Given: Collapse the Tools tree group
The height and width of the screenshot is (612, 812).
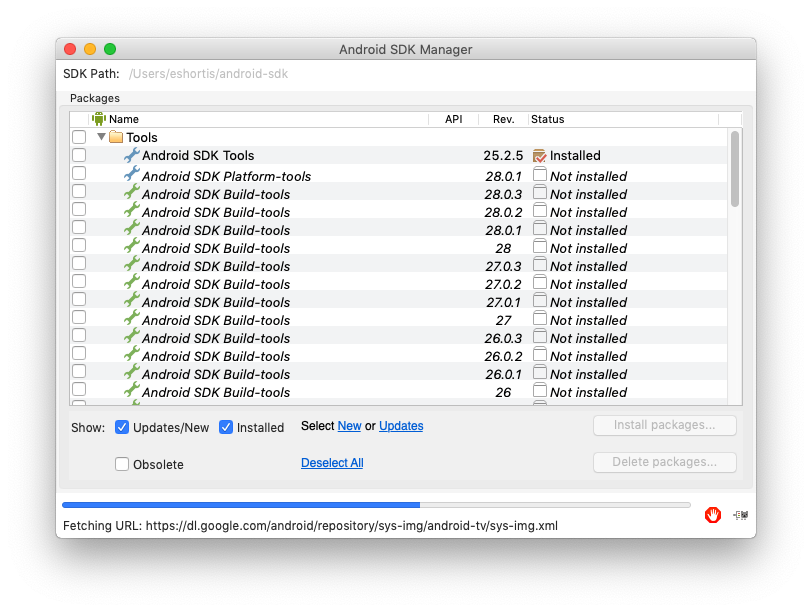Looking at the screenshot, I should (101, 137).
